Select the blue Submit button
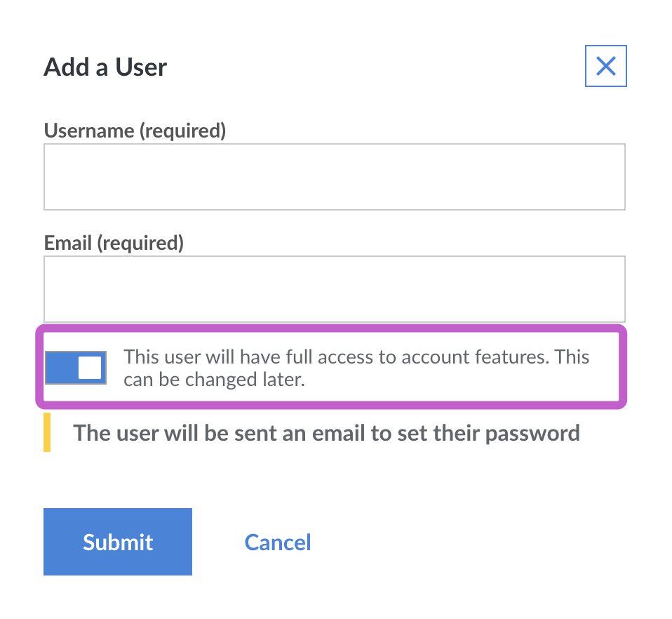This screenshot has height=619, width=672. point(118,542)
